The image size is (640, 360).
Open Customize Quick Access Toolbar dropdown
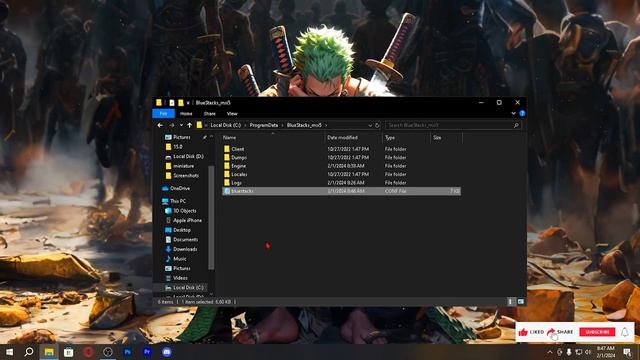coord(188,103)
